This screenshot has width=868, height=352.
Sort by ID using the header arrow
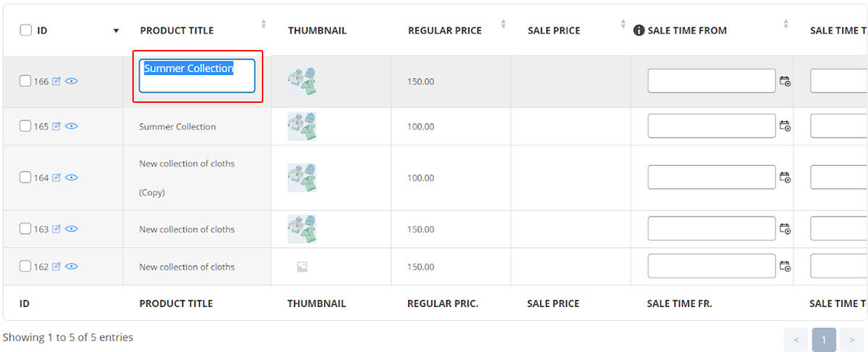116,31
